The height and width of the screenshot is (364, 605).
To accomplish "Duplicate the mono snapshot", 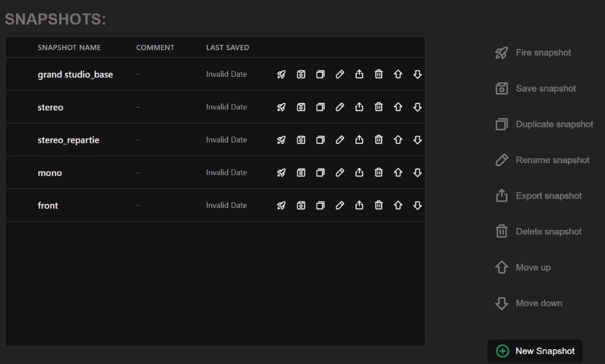I will coord(320,173).
